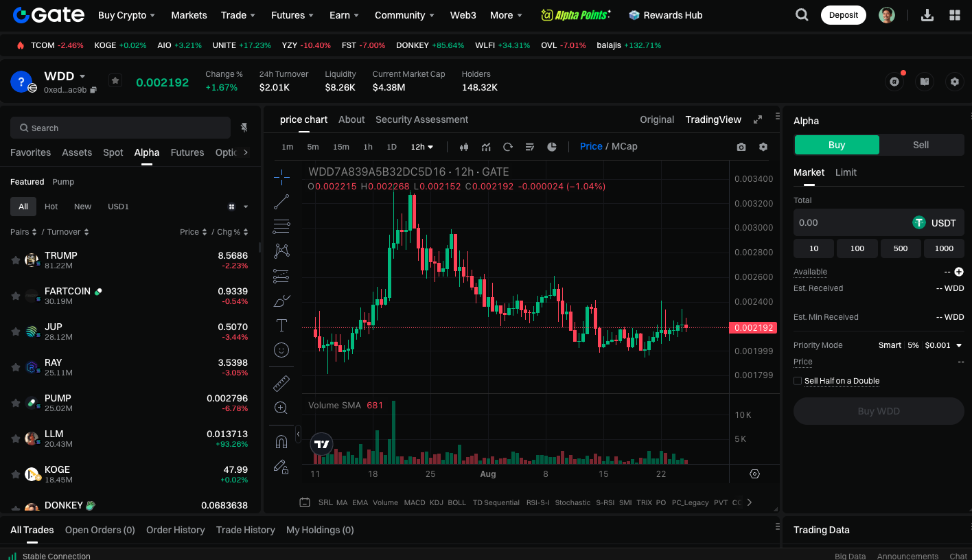Toggle lock all drawing tools
Screen dimensions: 972x560
(x=281, y=467)
